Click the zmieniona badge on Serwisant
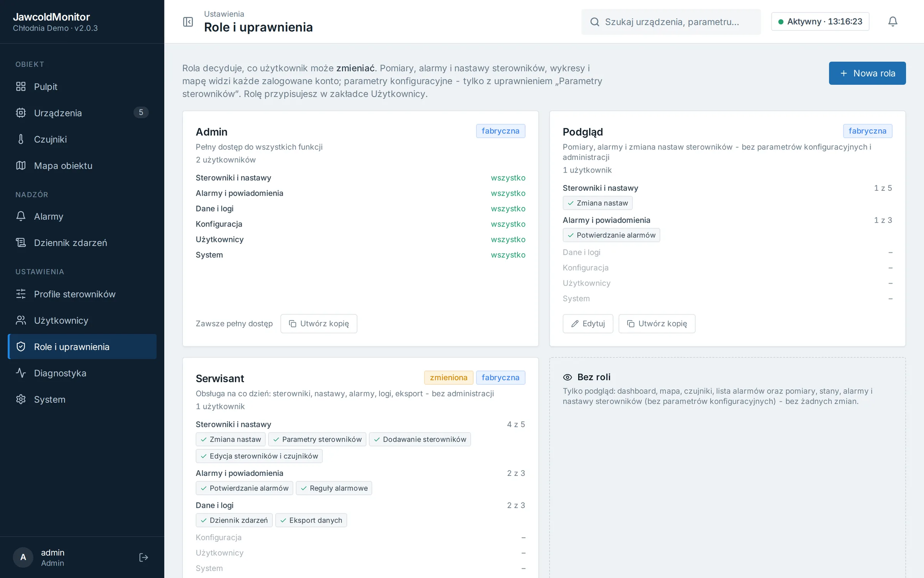 (449, 378)
